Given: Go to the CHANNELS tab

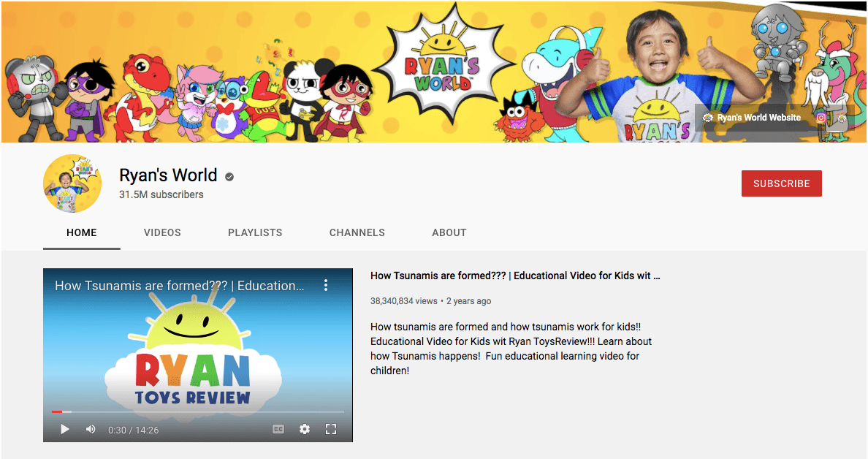Looking at the screenshot, I should click(x=357, y=232).
